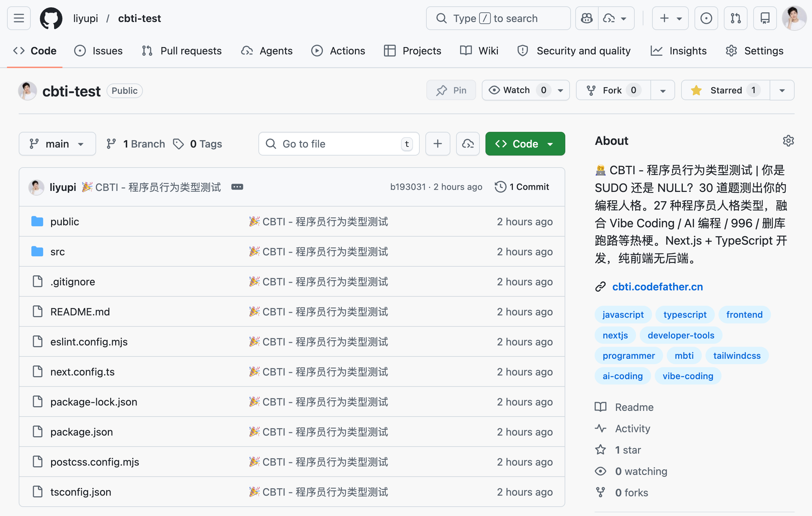
Task: Open the hamburger navigation menu
Action: coord(19,18)
